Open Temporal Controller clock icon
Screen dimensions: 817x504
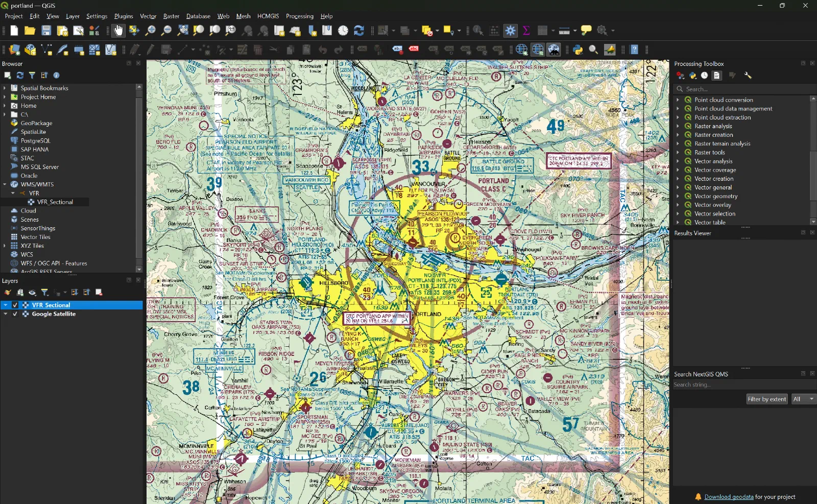coord(343,31)
